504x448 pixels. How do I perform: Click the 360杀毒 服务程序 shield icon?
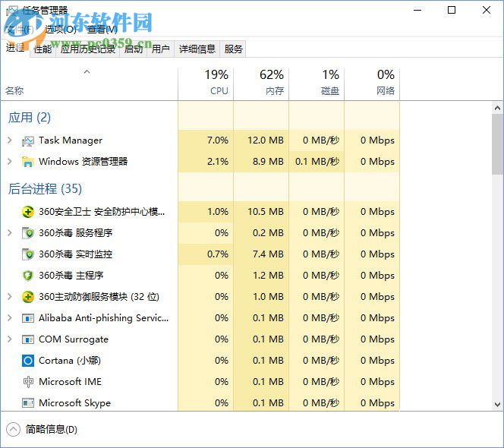pos(28,233)
